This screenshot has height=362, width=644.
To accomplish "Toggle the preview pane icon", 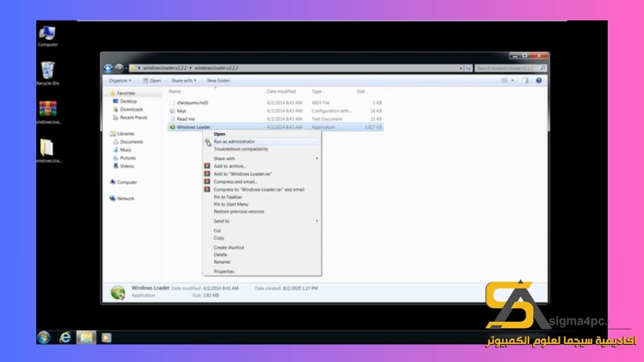I will pos(525,80).
